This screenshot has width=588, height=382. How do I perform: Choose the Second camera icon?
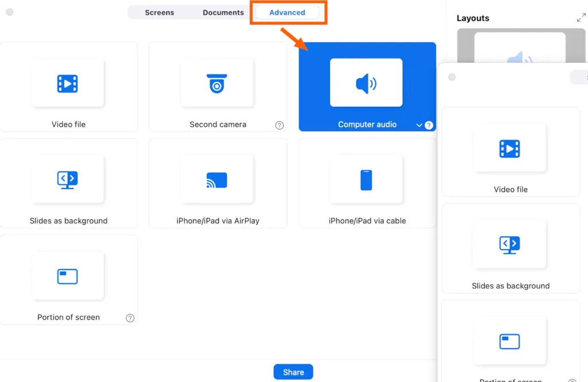coord(217,84)
